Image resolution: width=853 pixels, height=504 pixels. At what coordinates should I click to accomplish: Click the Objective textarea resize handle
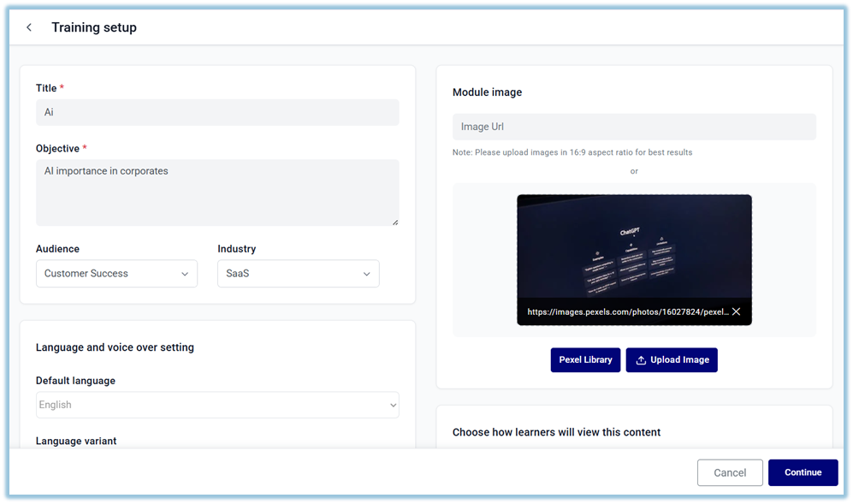point(394,222)
